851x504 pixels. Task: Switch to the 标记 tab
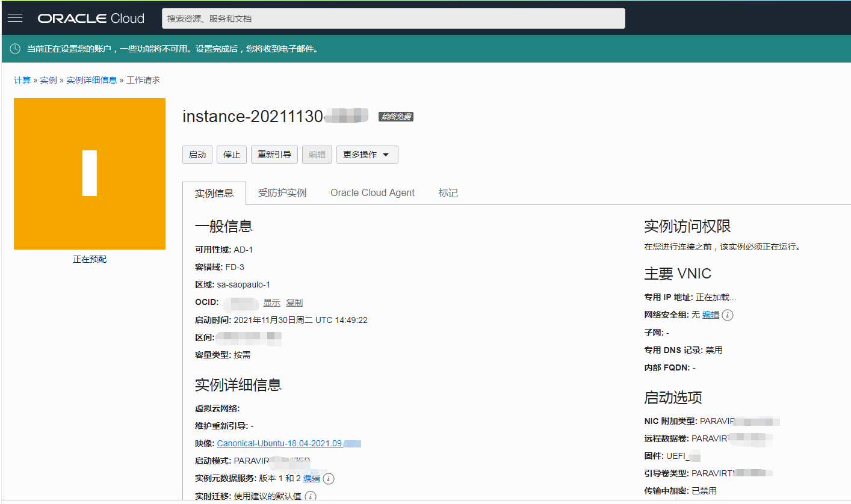click(x=448, y=193)
